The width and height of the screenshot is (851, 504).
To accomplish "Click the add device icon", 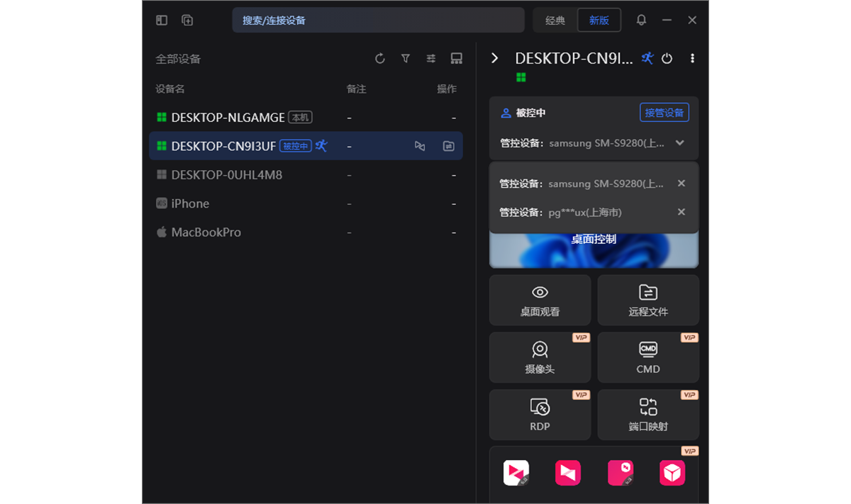I will [187, 20].
